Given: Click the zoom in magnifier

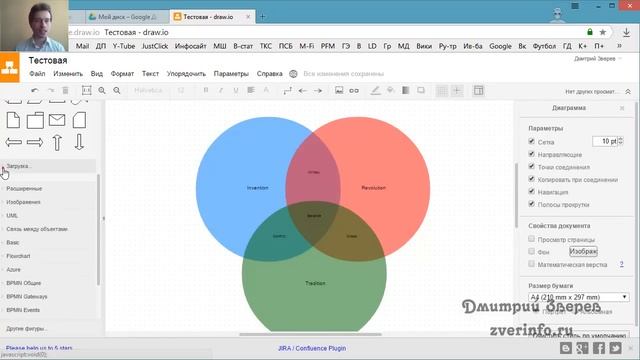Looking at the screenshot, I should point(102,90).
